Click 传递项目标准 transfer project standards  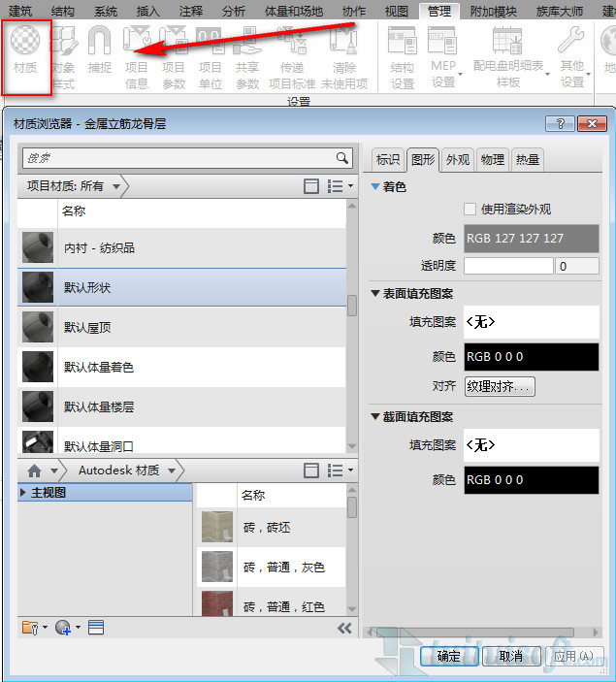(292, 57)
